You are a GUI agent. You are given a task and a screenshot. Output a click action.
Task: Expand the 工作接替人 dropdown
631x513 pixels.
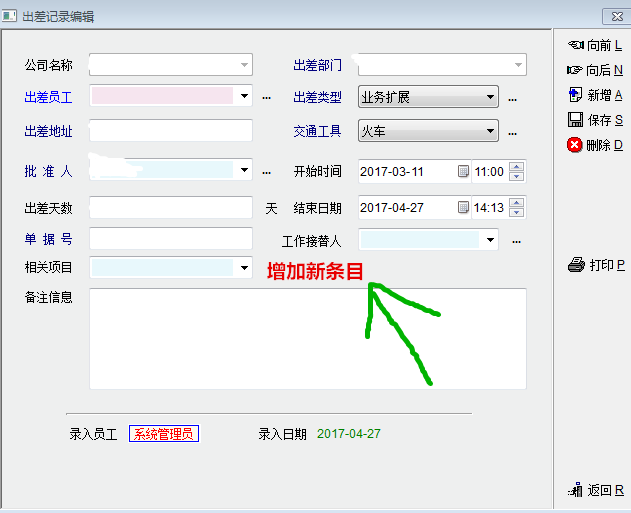pos(490,240)
